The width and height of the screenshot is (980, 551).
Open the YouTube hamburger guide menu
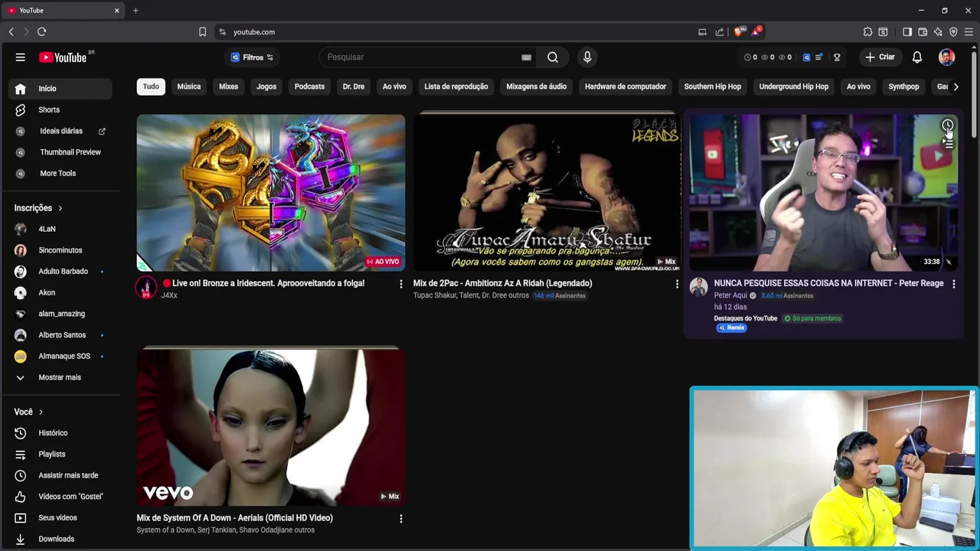pos(21,57)
